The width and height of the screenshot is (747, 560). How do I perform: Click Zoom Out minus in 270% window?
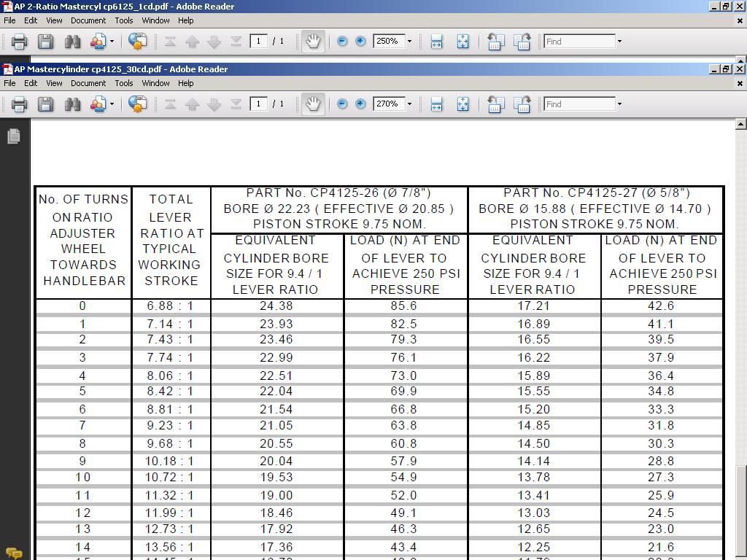click(x=342, y=104)
